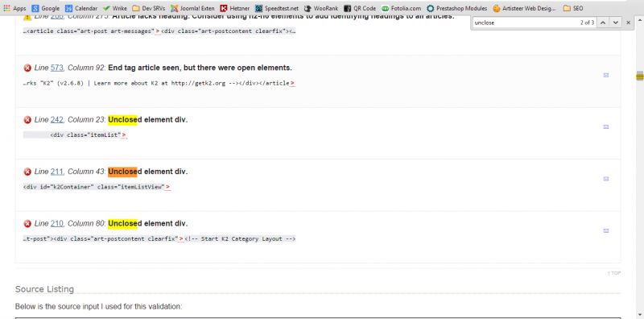Click the feedback icon for Line 210 error
The image size is (644, 319).
tap(606, 230)
